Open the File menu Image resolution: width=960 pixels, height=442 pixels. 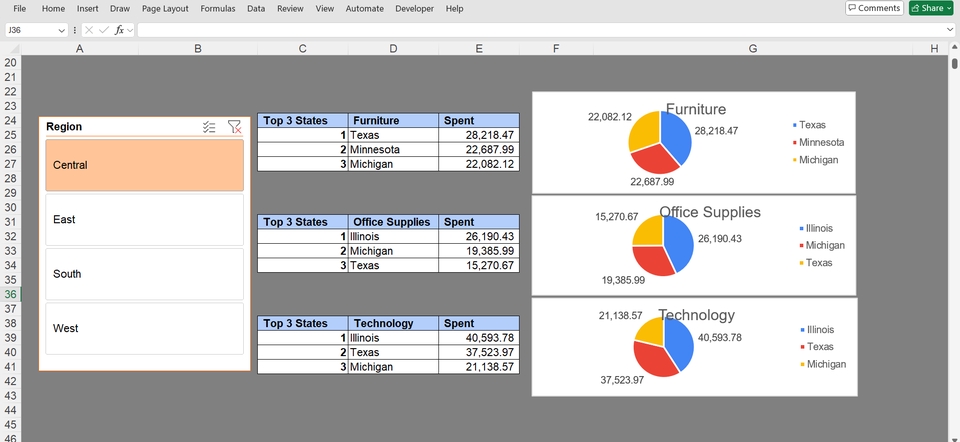click(20, 9)
